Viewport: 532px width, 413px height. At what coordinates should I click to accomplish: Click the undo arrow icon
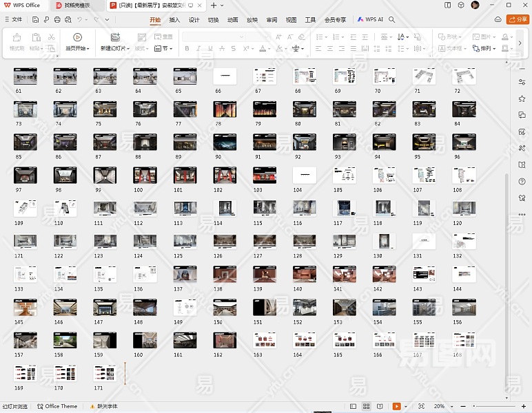point(80,20)
